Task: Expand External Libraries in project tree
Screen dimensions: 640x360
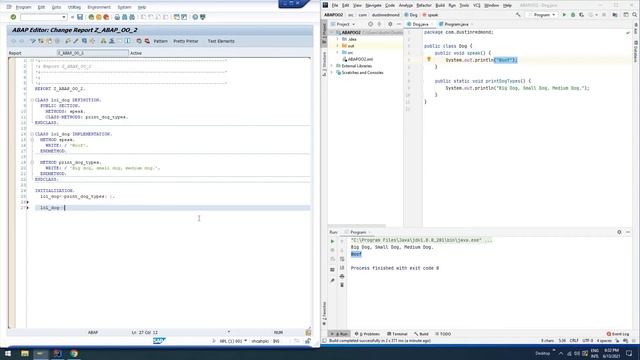Action: point(332,66)
